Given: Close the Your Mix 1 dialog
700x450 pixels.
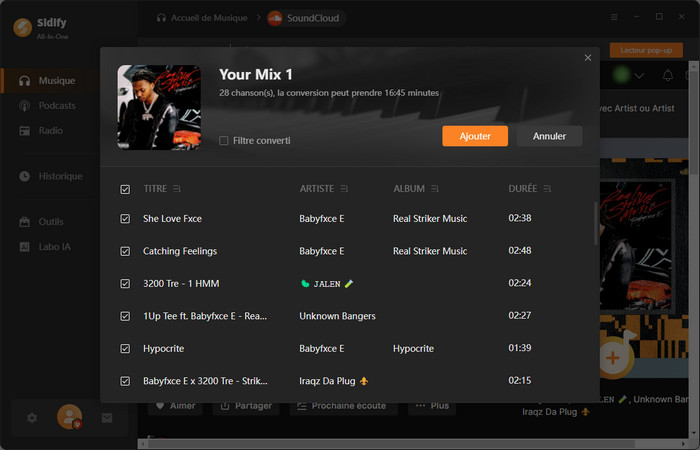Looking at the screenshot, I should [588, 58].
